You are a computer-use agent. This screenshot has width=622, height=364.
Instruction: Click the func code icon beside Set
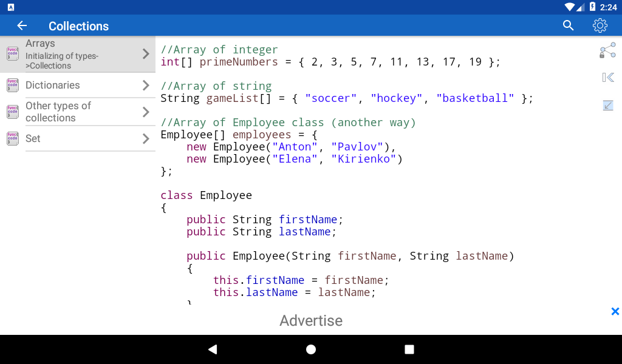13,139
